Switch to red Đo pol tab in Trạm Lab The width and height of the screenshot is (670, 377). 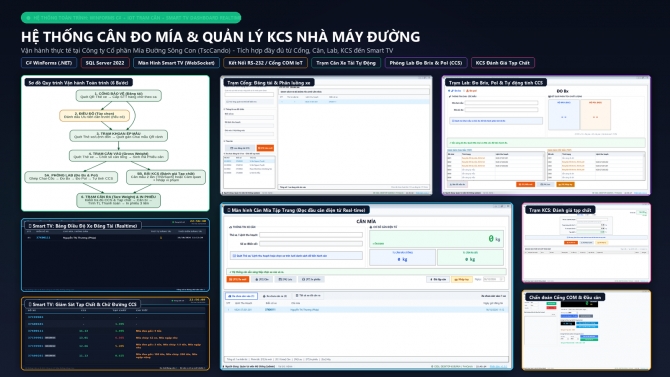(x=471, y=91)
